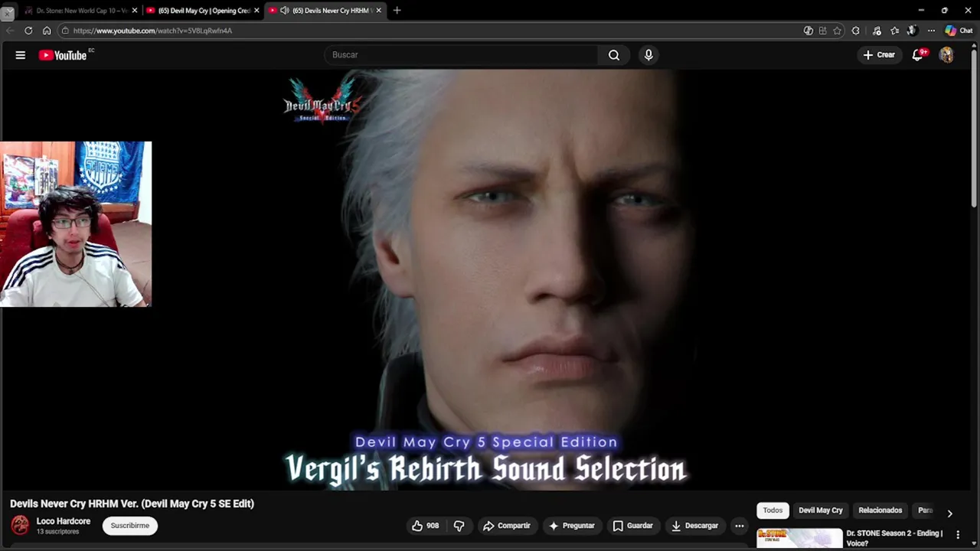The height and width of the screenshot is (551, 980).
Task: Open the notifications bell
Action: [918, 55]
